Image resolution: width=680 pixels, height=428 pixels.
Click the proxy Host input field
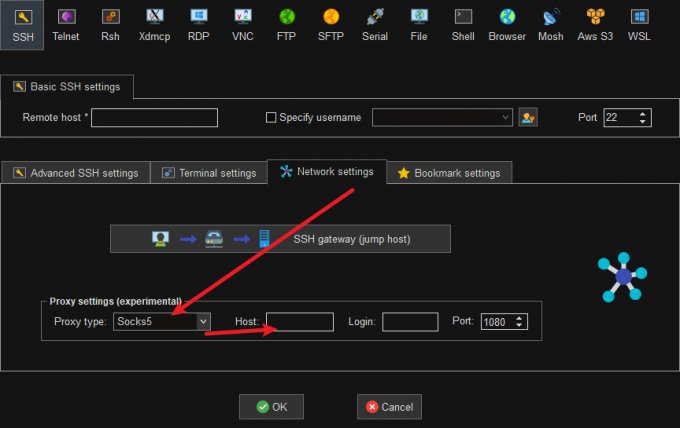pos(300,322)
